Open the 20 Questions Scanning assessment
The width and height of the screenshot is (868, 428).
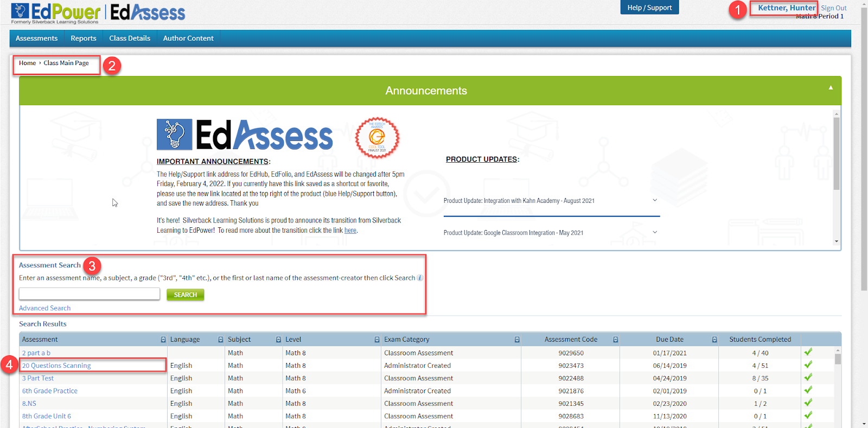(x=56, y=366)
